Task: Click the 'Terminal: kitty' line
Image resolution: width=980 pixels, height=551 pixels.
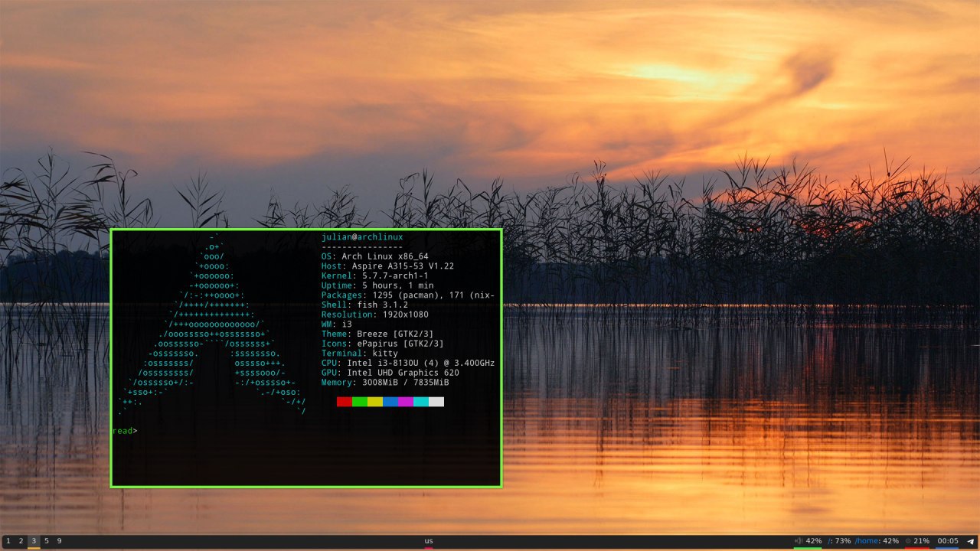Action: 360,354
